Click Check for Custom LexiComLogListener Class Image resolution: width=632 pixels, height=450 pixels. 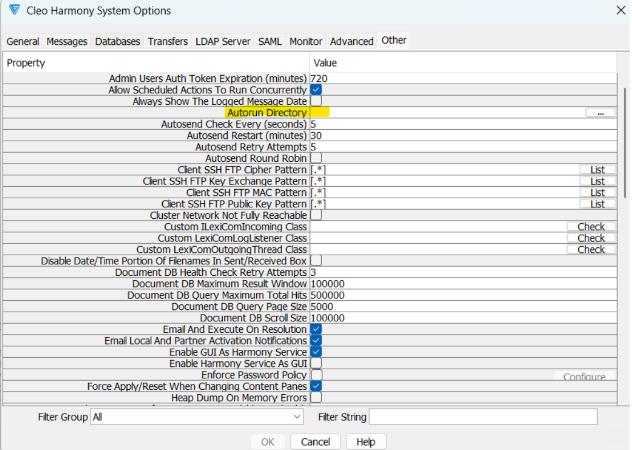pyautogui.click(x=591, y=238)
